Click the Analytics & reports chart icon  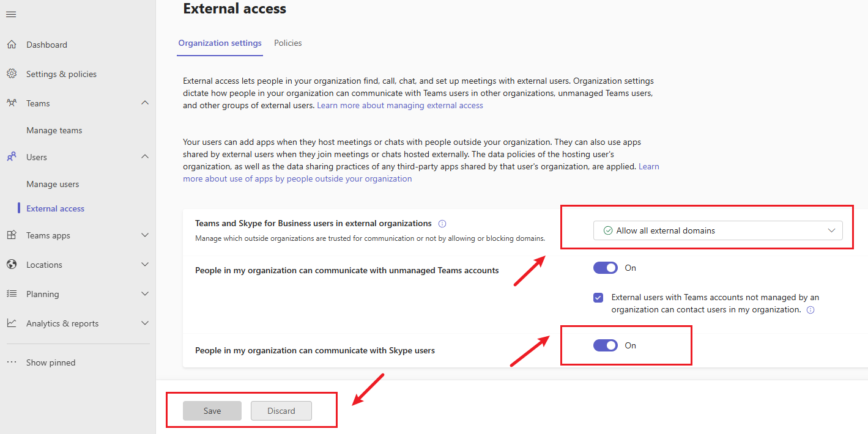(x=12, y=323)
